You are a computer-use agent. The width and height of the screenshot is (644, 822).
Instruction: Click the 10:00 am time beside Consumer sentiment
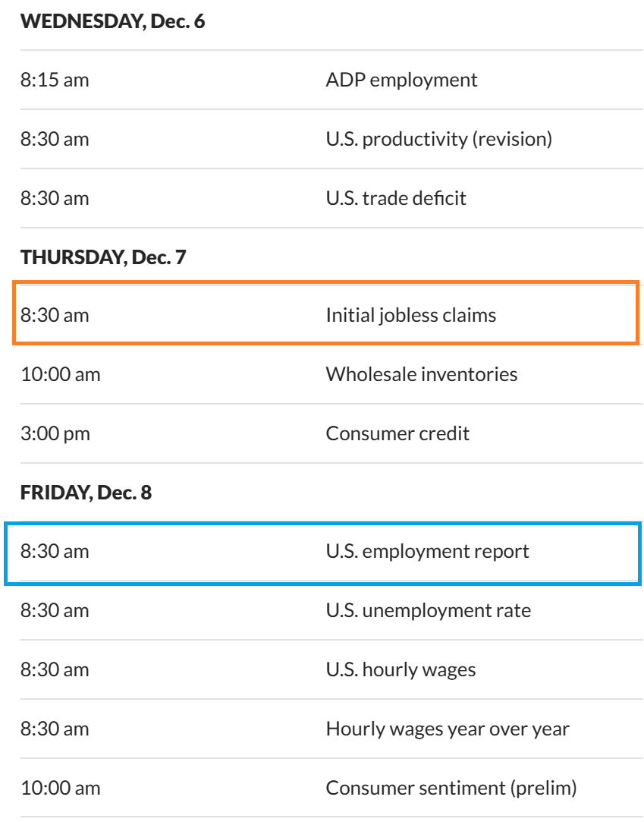point(60,788)
